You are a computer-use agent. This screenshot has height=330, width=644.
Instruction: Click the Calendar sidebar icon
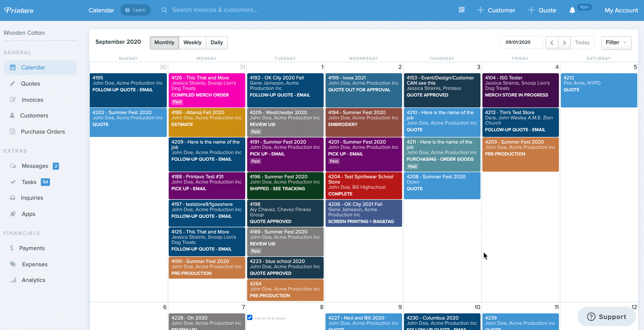(x=13, y=68)
